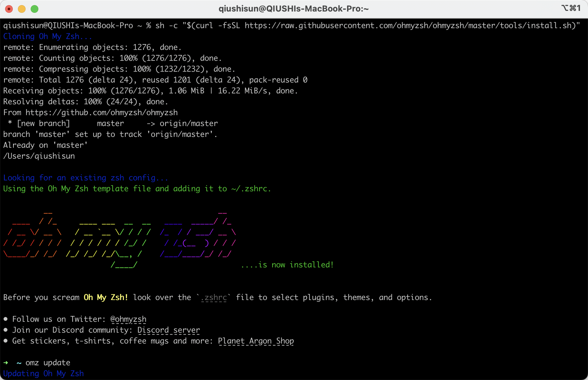Click the omz update command text

point(48,362)
